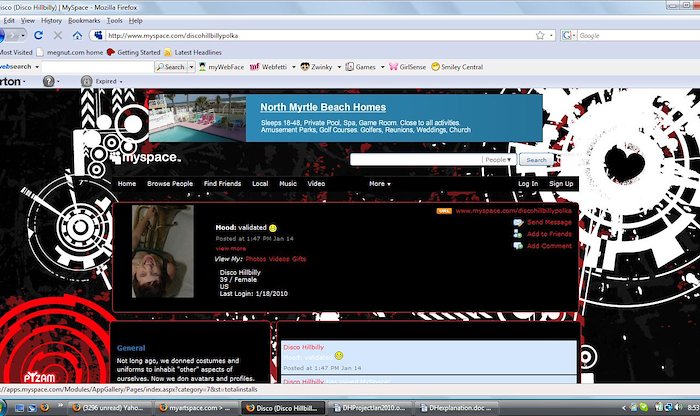Click the MySpace site favicon in address bar
Screen dimensions: 700x416
(98, 35)
